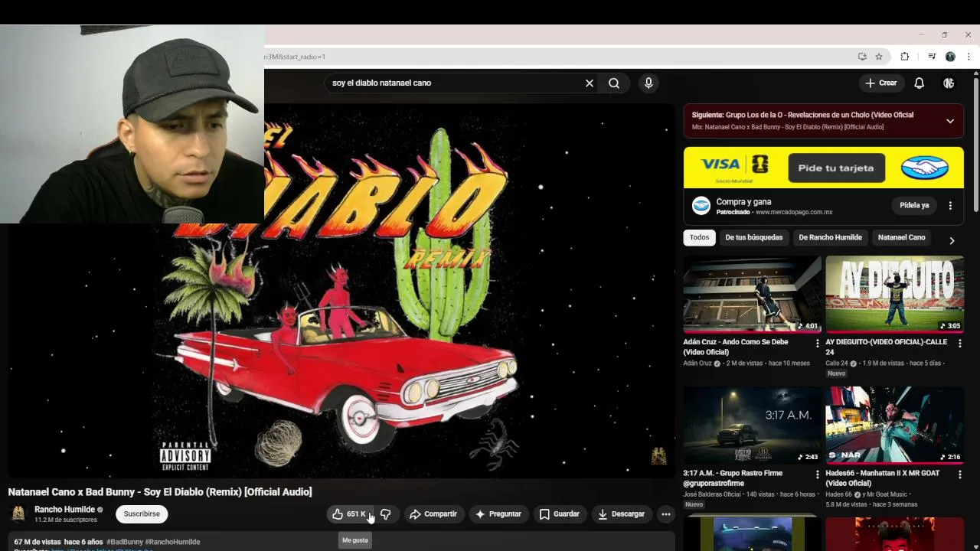Open menu for Hades66 Manhattan video
980x551 pixels.
click(x=959, y=474)
